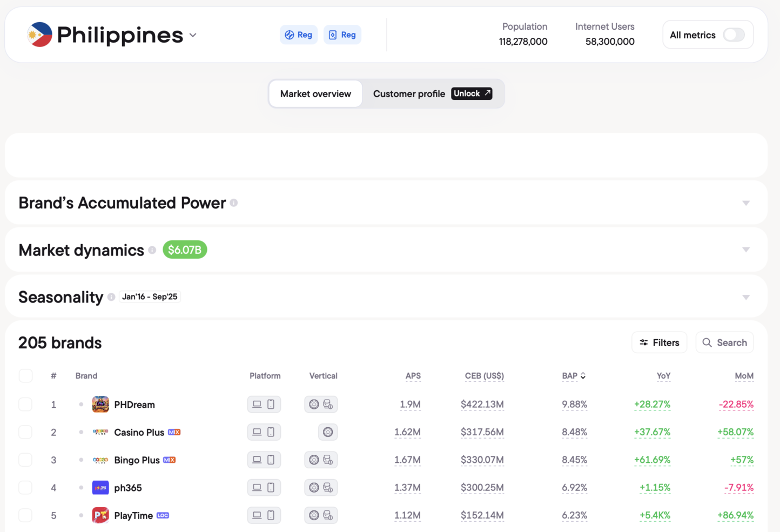Image resolution: width=780 pixels, height=532 pixels.
Task: Expand the Seasonality section
Action: [x=745, y=298]
